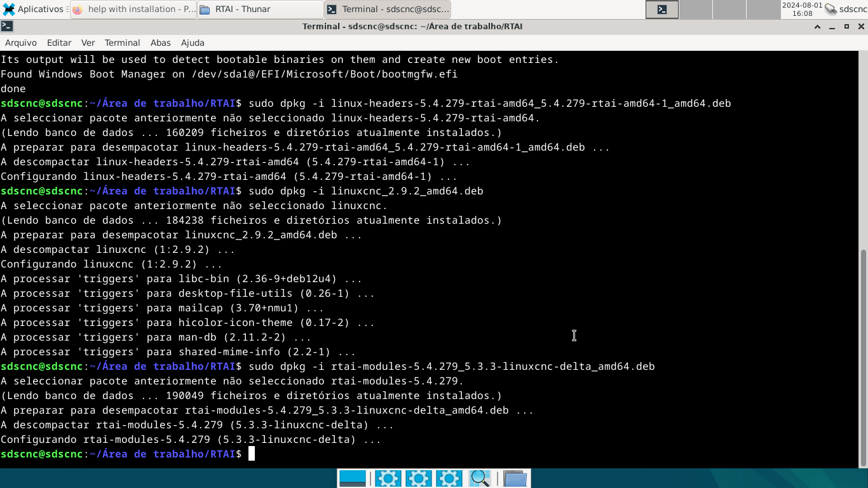This screenshot has width=868, height=488.
Task: Click 'Configurando rtai-modules-5.4.279' line
Action: point(191,440)
